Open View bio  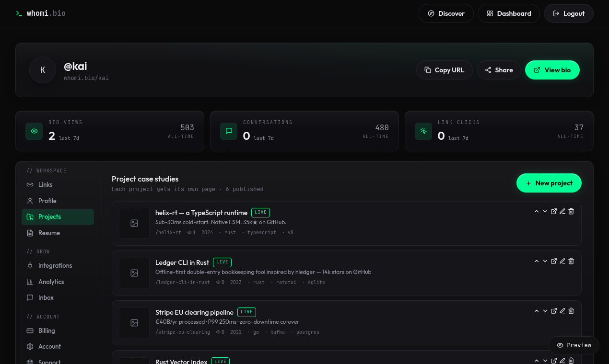(x=552, y=70)
